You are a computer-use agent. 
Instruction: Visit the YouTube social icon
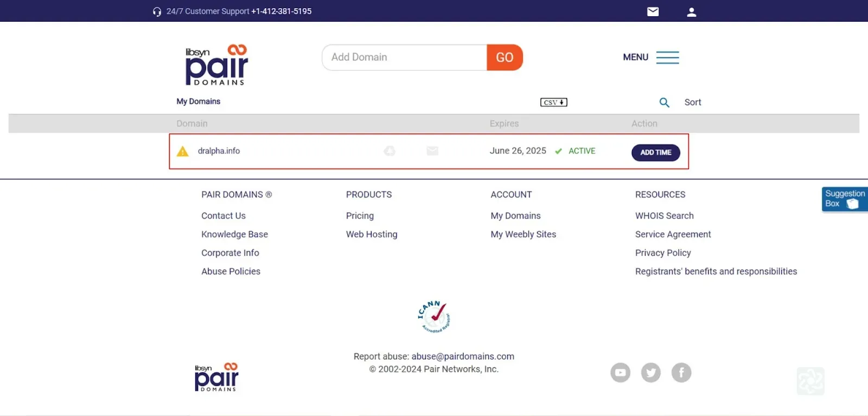pos(621,373)
